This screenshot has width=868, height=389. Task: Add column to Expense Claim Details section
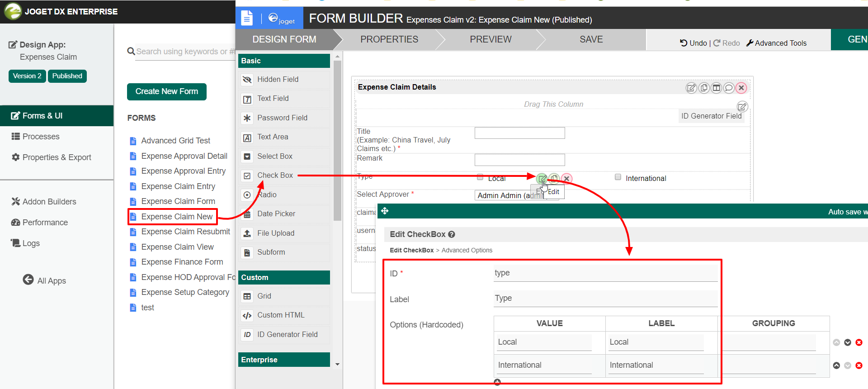[717, 88]
